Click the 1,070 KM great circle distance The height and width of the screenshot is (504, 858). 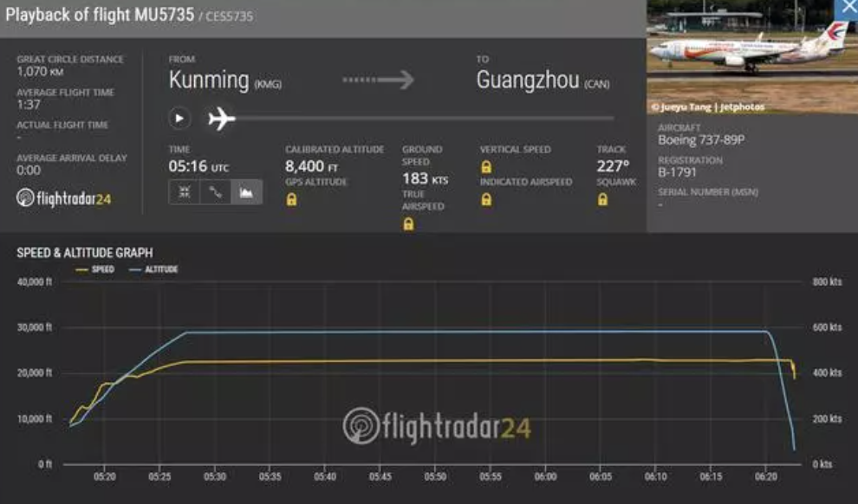[40, 72]
